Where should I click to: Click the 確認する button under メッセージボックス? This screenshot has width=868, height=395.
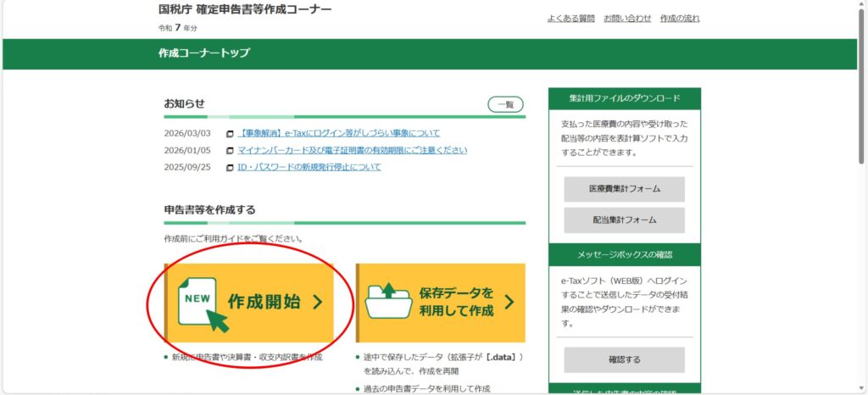[x=625, y=359]
